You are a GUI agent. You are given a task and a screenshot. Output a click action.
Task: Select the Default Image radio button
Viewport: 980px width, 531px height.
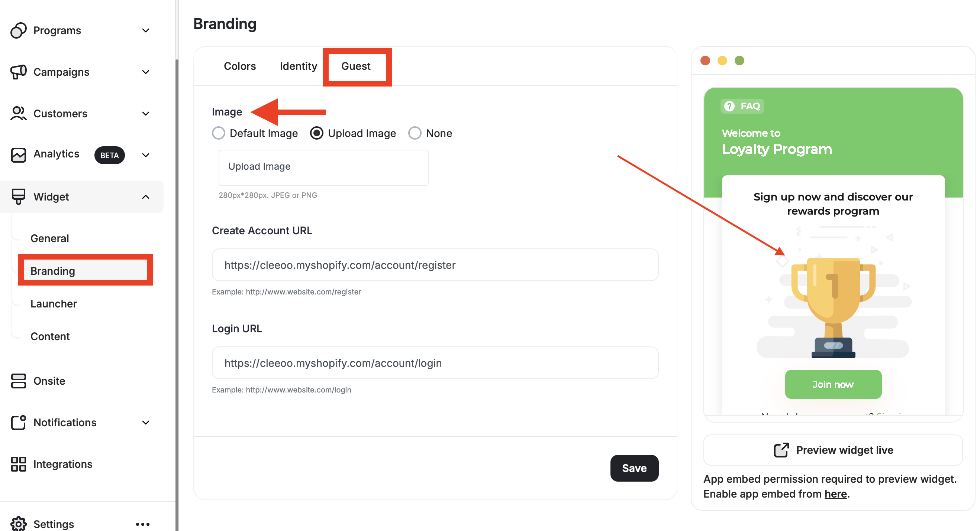coord(218,133)
